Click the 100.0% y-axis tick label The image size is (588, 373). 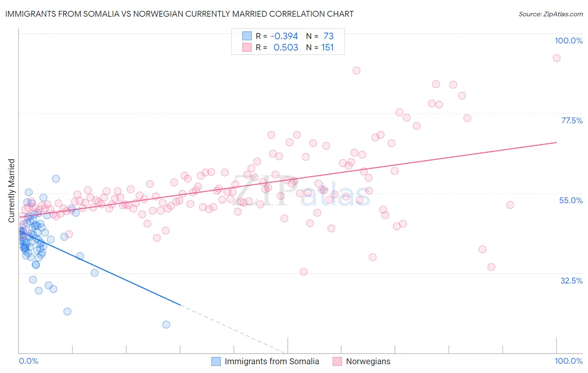pyautogui.click(x=568, y=41)
